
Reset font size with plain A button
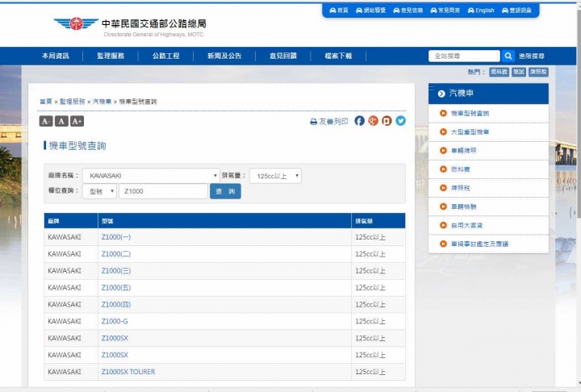[x=61, y=121]
